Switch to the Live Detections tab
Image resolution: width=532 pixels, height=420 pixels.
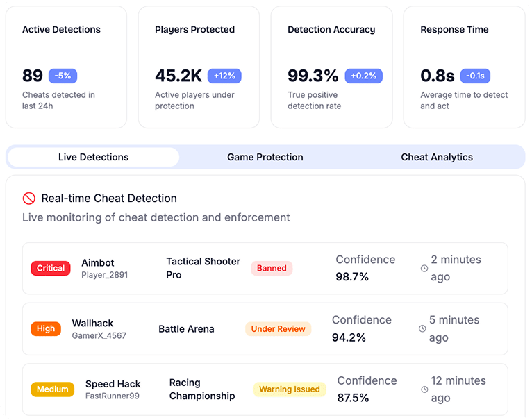93,158
